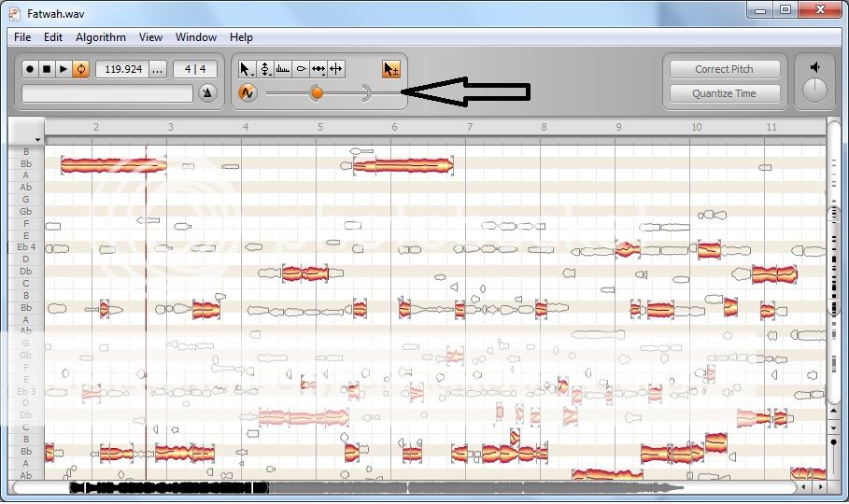Open the ruler options dropdown triangle
This screenshot has height=504, width=849.
pos(38,139)
